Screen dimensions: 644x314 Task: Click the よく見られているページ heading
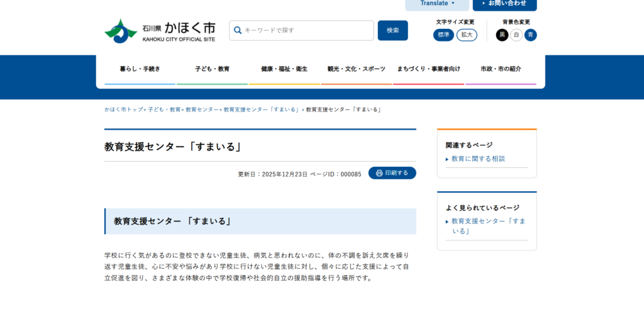click(482, 208)
